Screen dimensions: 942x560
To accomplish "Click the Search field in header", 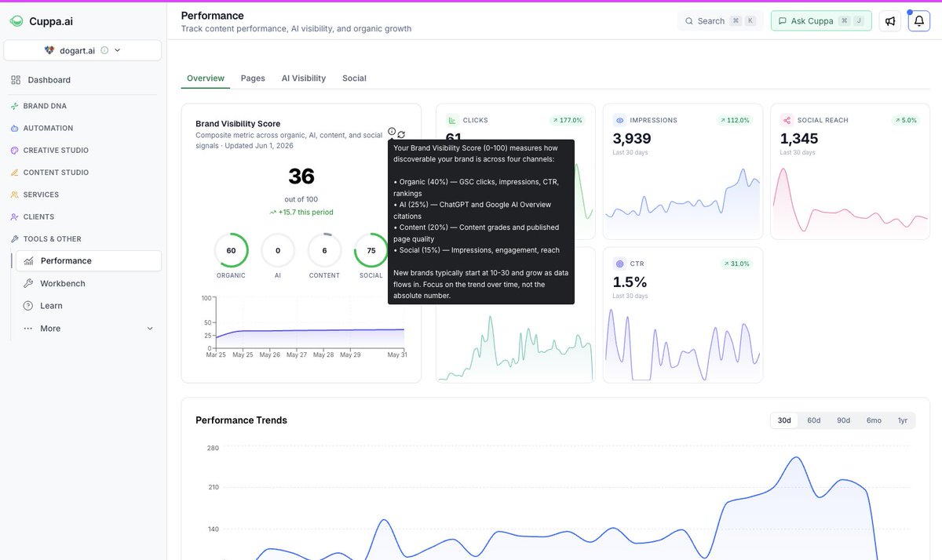I will [x=720, y=21].
